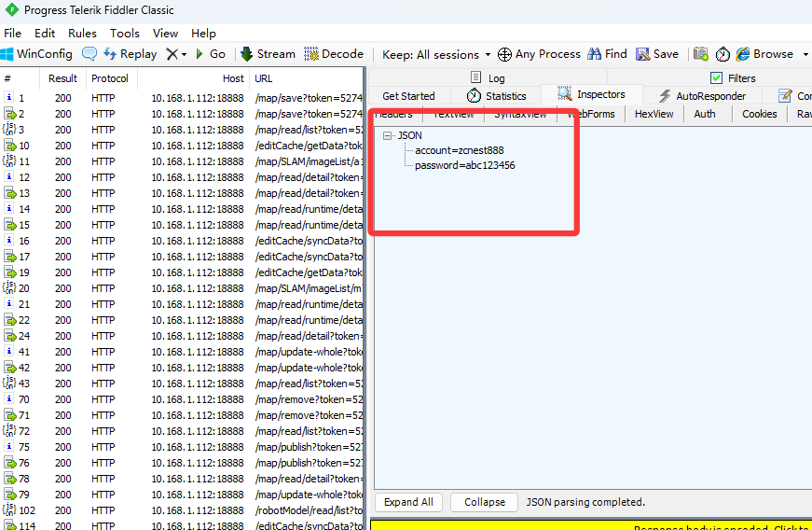Sort by the Protocol column header

pyautogui.click(x=110, y=78)
